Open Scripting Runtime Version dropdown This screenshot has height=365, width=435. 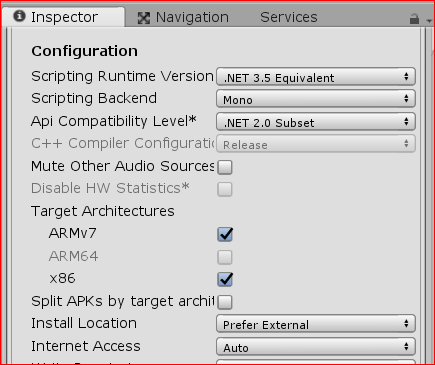coord(316,77)
